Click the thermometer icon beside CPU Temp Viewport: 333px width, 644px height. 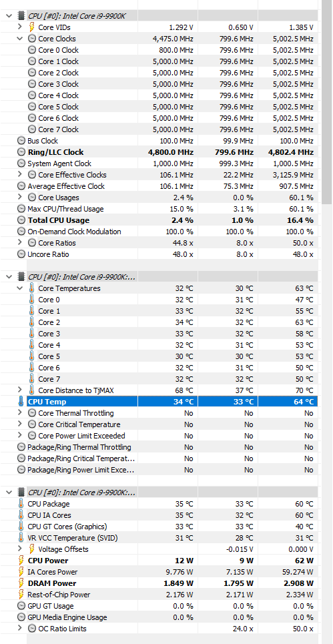21,402
